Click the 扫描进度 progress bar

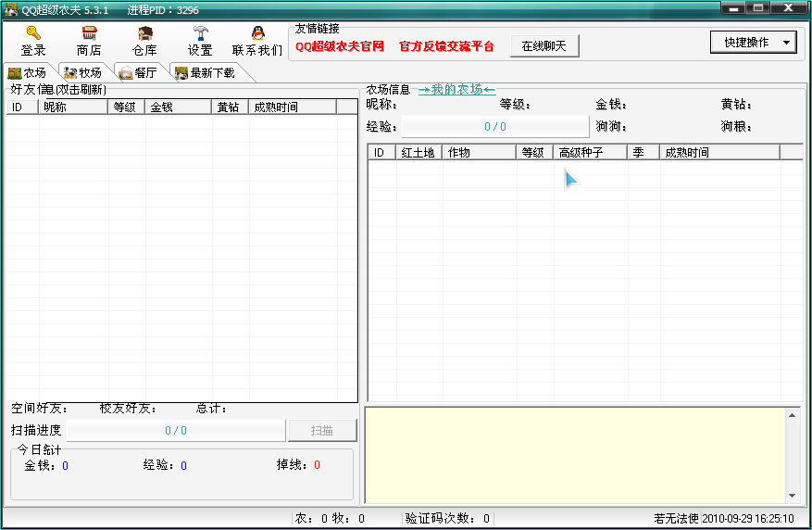point(176,430)
